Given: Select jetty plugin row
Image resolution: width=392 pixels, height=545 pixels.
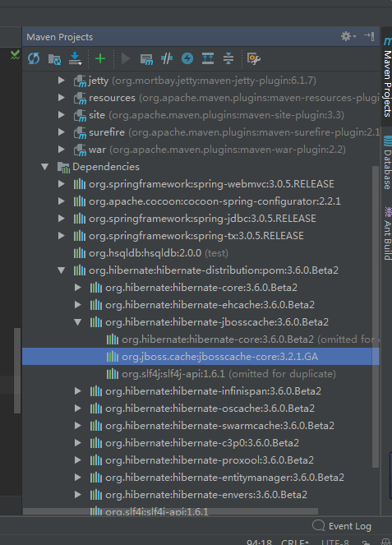Looking at the screenshot, I should [x=201, y=81].
